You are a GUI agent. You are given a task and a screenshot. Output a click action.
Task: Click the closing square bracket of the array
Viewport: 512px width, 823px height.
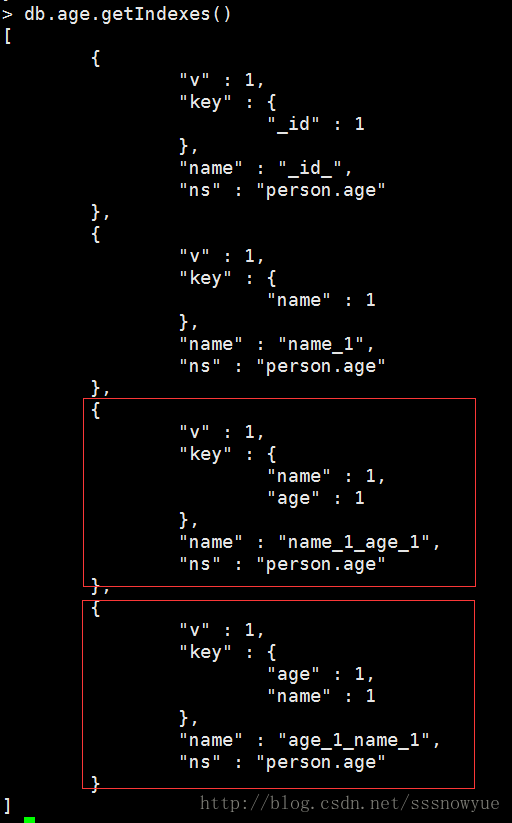point(7,805)
